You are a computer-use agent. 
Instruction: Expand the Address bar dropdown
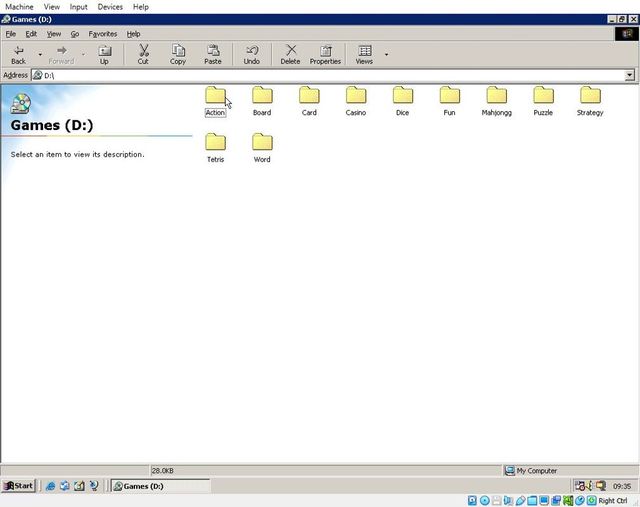[x=629, y=75]
